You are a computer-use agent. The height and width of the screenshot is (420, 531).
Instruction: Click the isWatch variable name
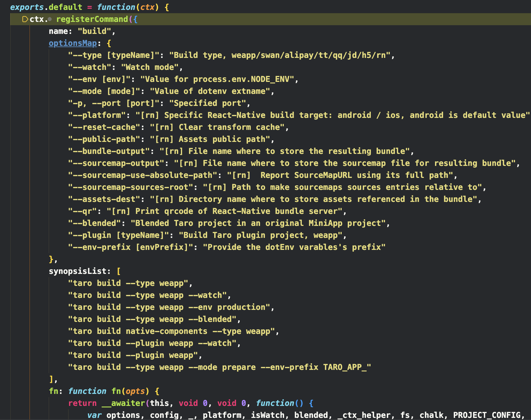(x=268, y=415)
